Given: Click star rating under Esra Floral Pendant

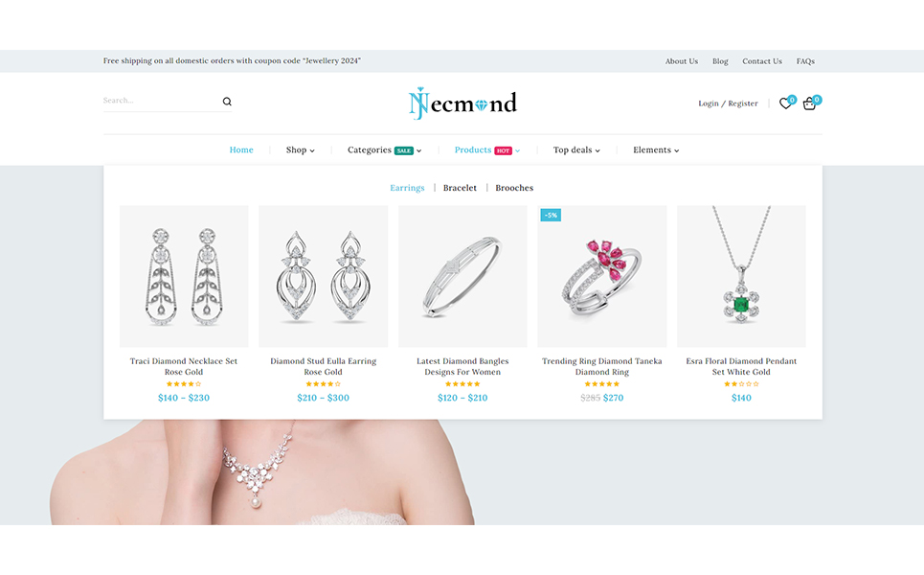Looking at the screenshot, I should (x=741, y=384).
